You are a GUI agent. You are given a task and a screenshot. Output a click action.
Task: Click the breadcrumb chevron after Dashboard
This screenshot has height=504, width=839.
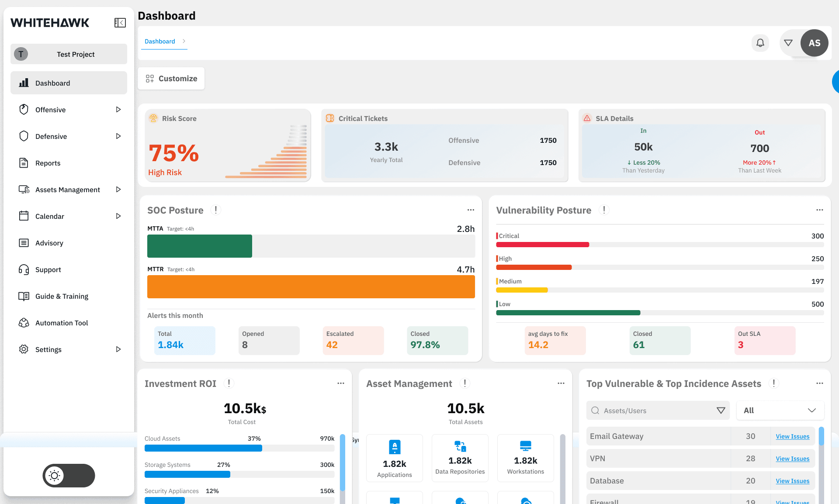coord(184,41)
